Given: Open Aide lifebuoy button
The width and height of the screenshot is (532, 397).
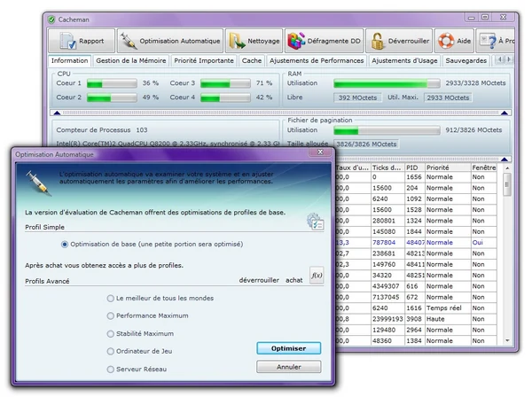Looking at the screenshot, I should pyautogui.click(x=454, y=41).
